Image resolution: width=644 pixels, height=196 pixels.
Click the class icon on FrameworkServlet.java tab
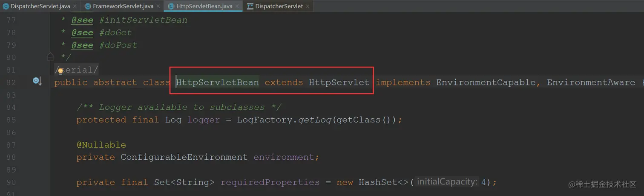click(88, 6)
